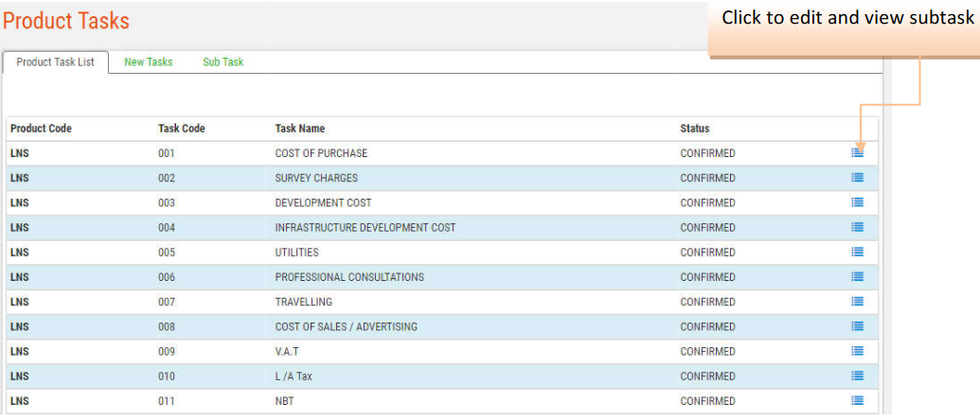Click the Product Code column header
The height and width of the screenshot is (420, 980).
point(41,129)
